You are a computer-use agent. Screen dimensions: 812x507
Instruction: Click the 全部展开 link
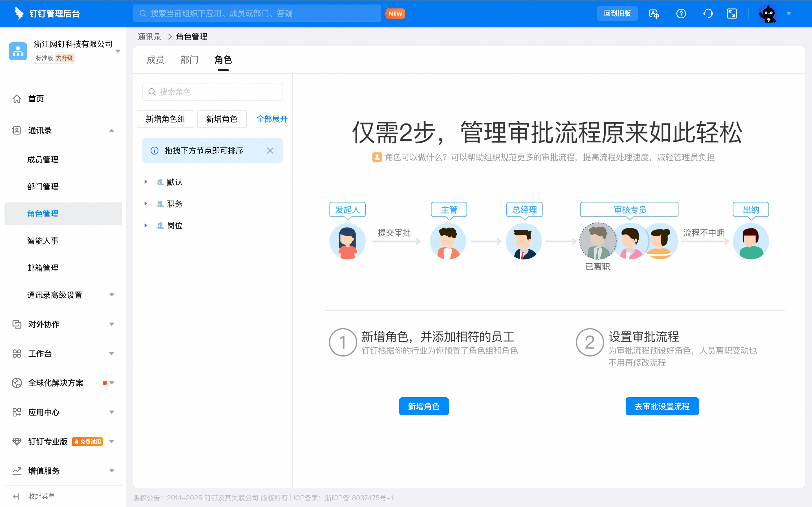[272, 119]
